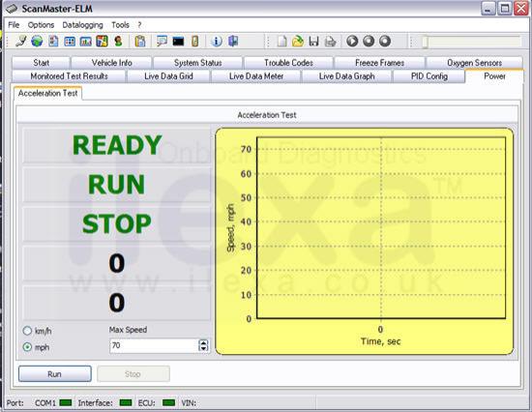Screen dimensions: 532x412
Task: Click the middle round datalogging control
Action: tap(369, 41)
